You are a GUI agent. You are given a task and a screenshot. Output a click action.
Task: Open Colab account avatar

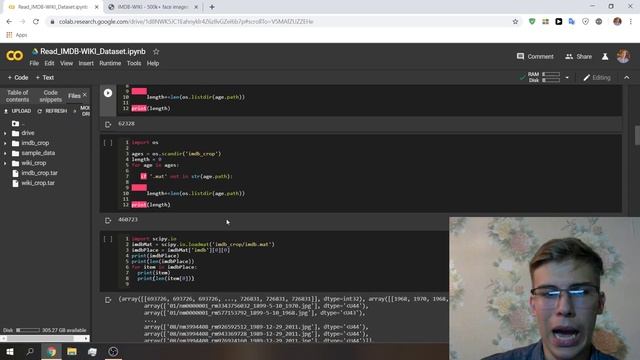[623, 56]
